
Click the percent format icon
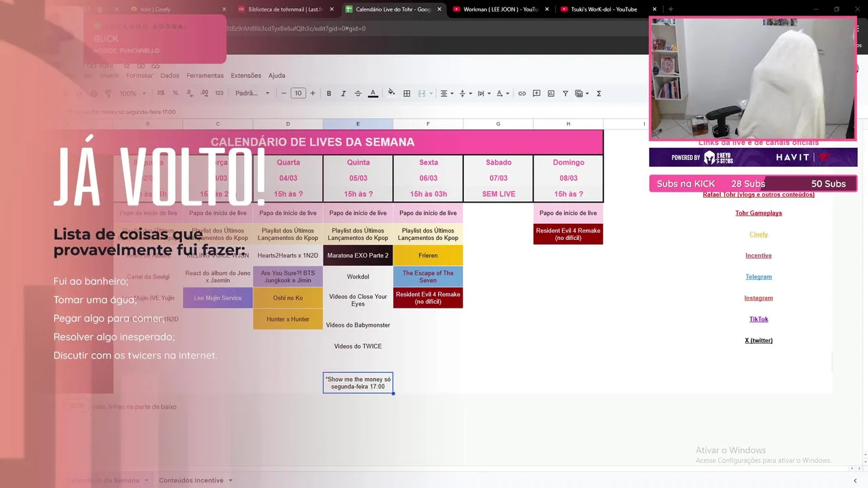pyautogui.click(x=175, y=94)
